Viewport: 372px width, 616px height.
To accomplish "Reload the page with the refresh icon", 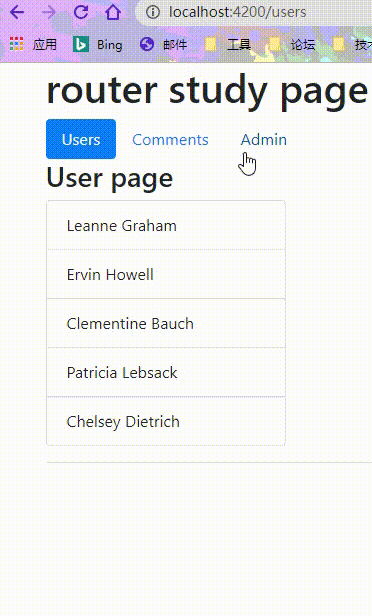I will click(81, 12).
